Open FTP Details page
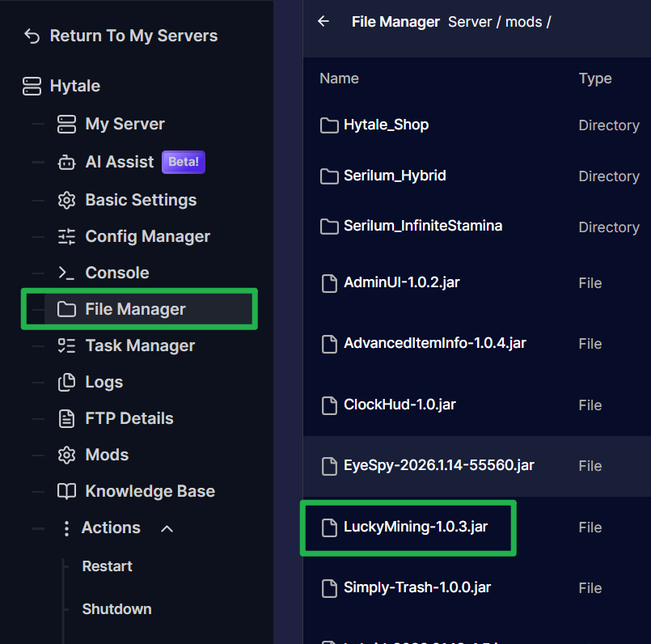651x644 pixels. [x=129, y=418]
